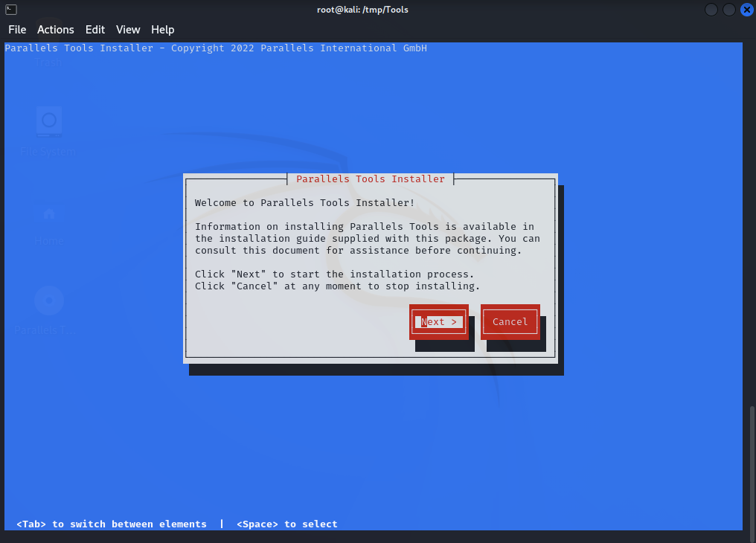Click the line 'Click "Next" to start the installation process.'
756x543 pixels.
(x=335, y=274)
